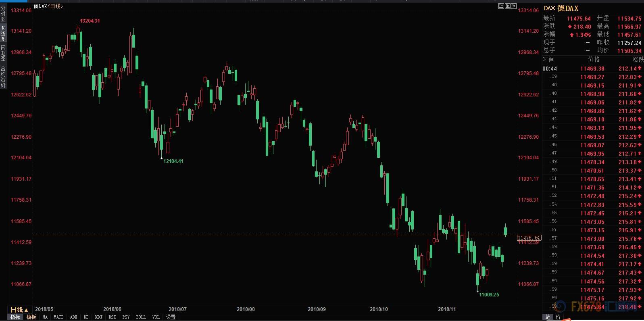Click the 2018/08 date label on time axis
This screenshot has height=321, width=644.
(246, 309)
